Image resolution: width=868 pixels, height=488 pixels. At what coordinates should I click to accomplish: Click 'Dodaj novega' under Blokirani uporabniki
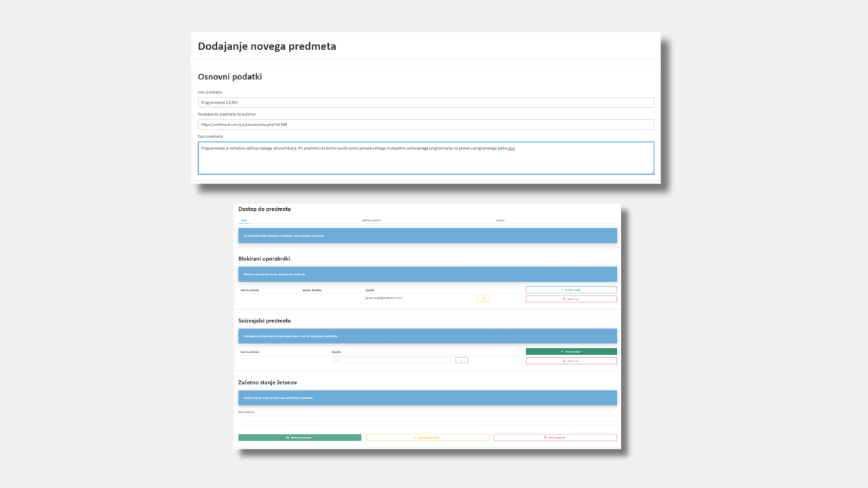(x=571, y=289)
